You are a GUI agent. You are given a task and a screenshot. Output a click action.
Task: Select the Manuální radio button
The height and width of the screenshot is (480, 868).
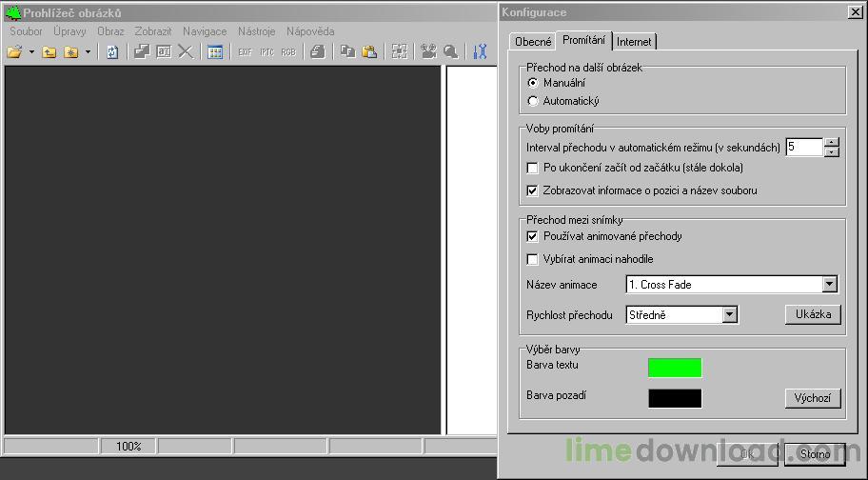(x=533, y=83)
